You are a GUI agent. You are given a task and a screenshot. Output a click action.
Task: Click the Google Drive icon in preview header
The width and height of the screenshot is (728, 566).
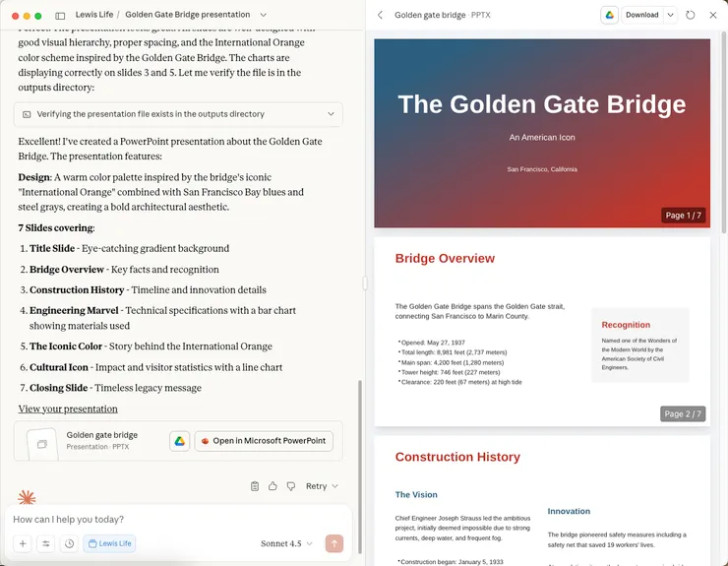pos(609,15)
